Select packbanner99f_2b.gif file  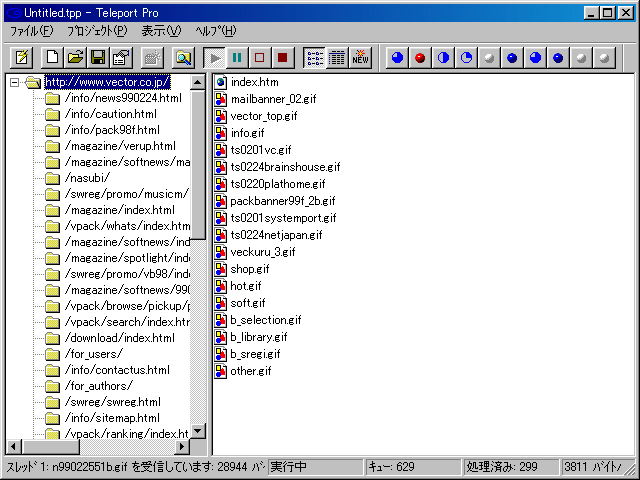pyautogui.click(x=283, y=201)
